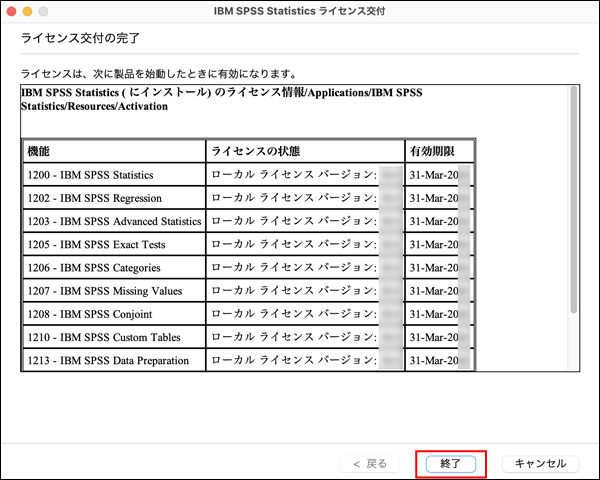Click the ライセンス交付の完了 heading
The image size is (600, 480).
click(x=80, y=38)
